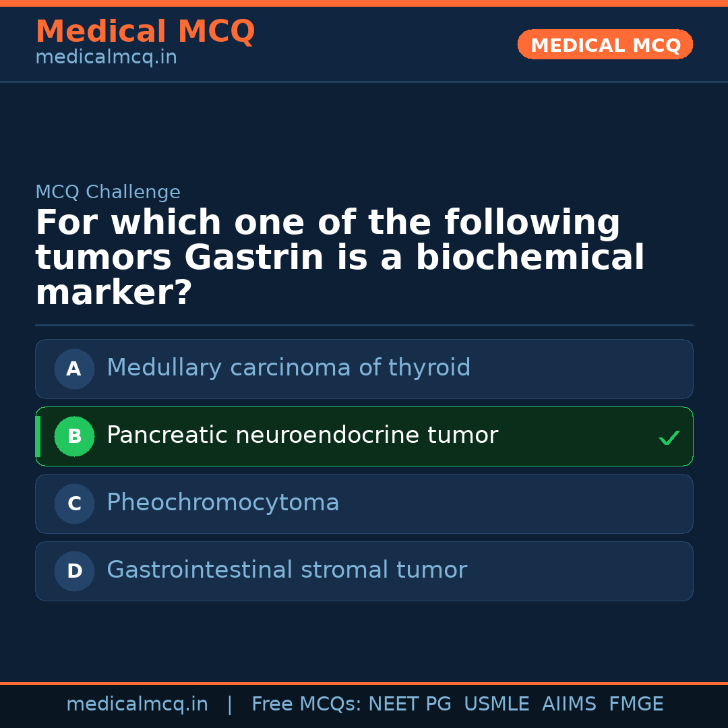728x728 pixels.
Task: Open the medicalmcq.in link in the footer
Action: 137,704
